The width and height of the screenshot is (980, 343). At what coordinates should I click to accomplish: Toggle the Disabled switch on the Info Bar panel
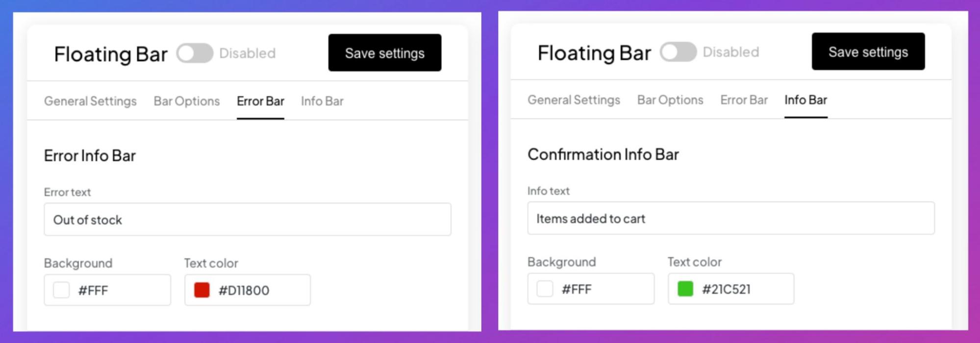tap(678, 52)
